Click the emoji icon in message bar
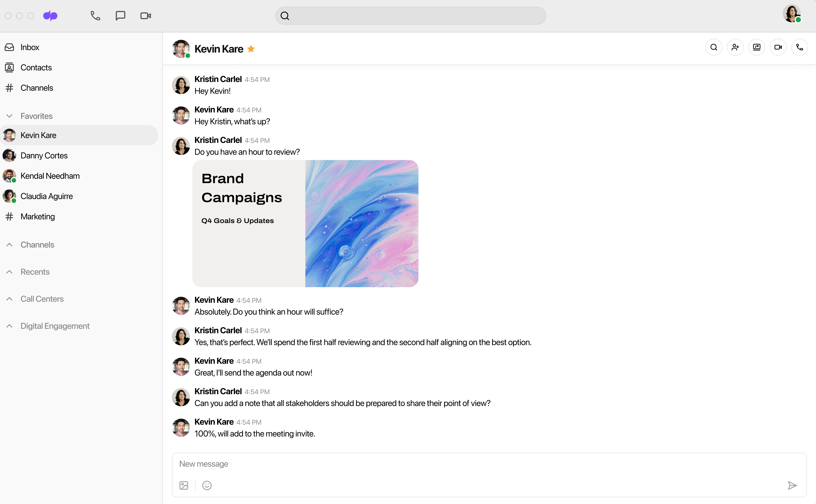Screen dimensions: 816x504 point(207,485)
